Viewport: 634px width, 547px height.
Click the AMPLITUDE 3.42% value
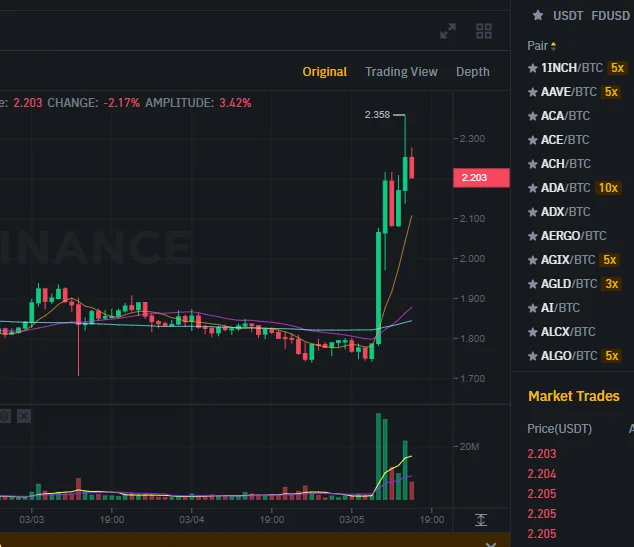pos(235,103)
